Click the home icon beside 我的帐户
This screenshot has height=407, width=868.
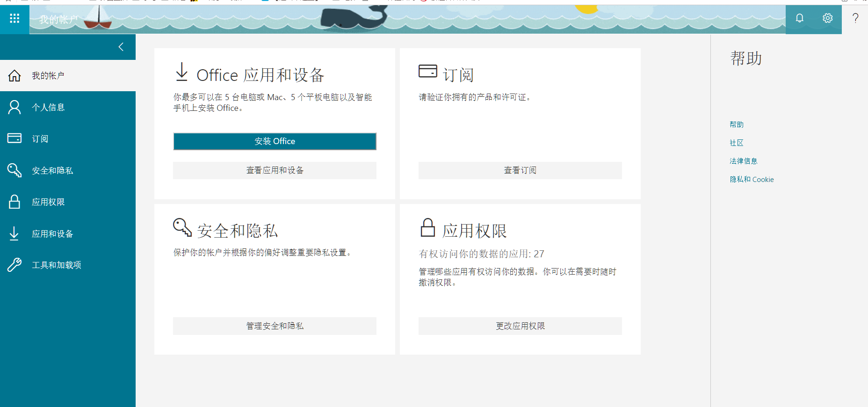tap(14, 76)
